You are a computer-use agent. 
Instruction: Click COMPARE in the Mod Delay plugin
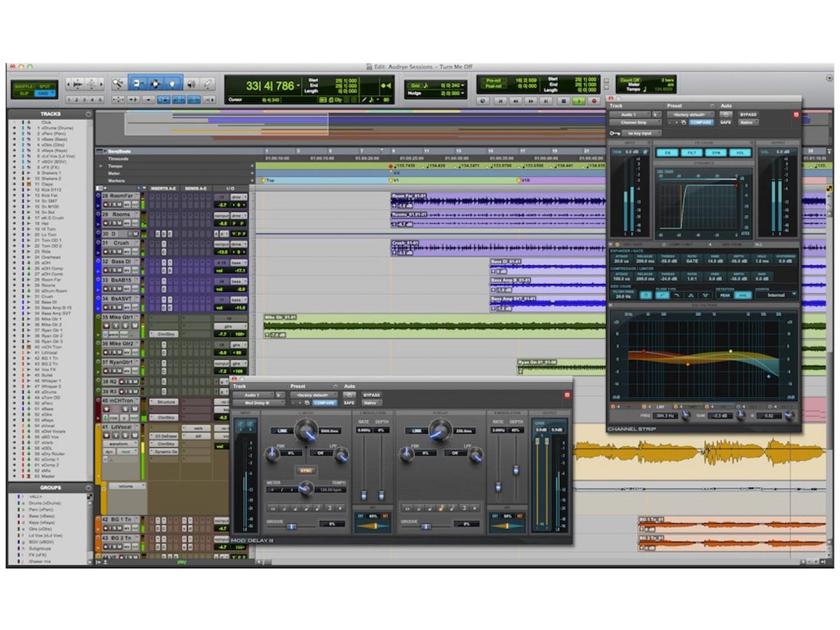[324, 403]
